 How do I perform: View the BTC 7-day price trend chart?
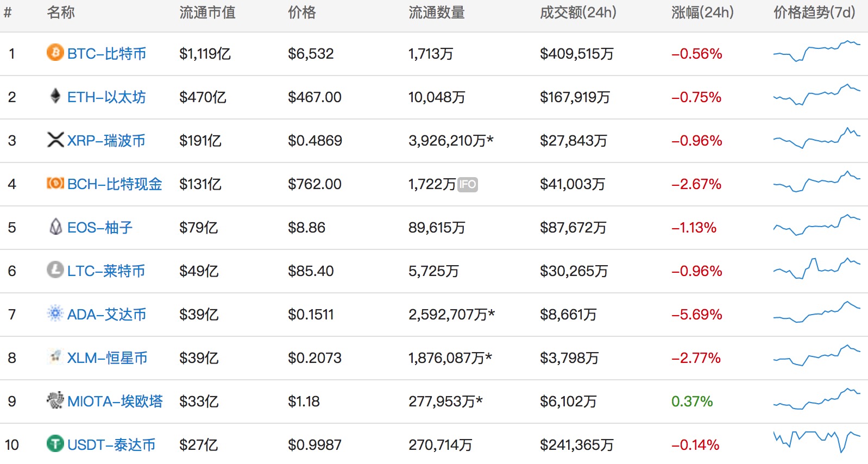point(817,51)
